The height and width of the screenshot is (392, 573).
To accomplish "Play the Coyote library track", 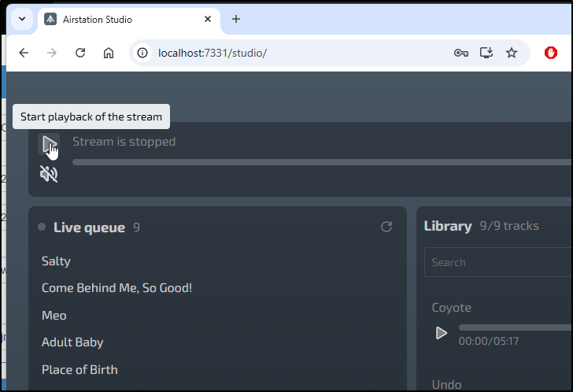I will coord(441,333).
